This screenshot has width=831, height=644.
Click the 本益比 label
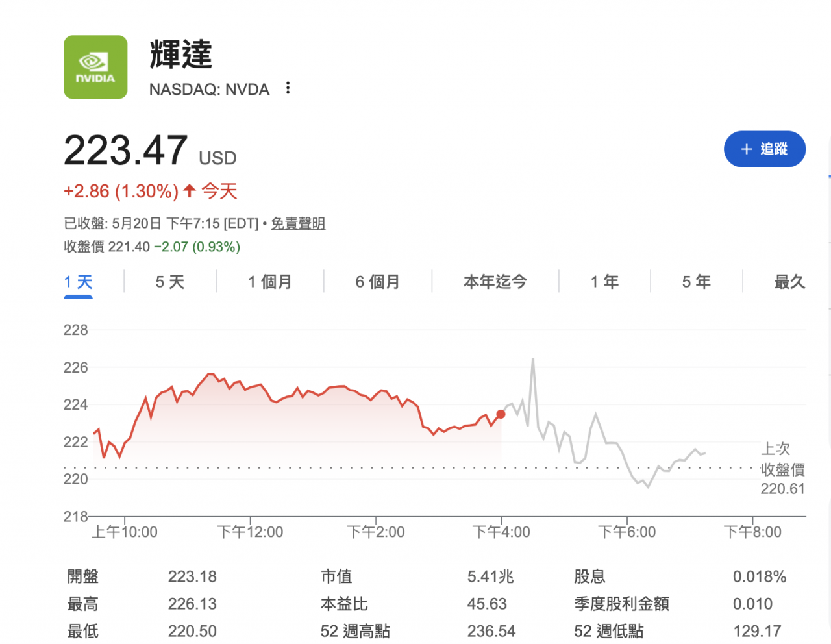click(x=344, y=604)
